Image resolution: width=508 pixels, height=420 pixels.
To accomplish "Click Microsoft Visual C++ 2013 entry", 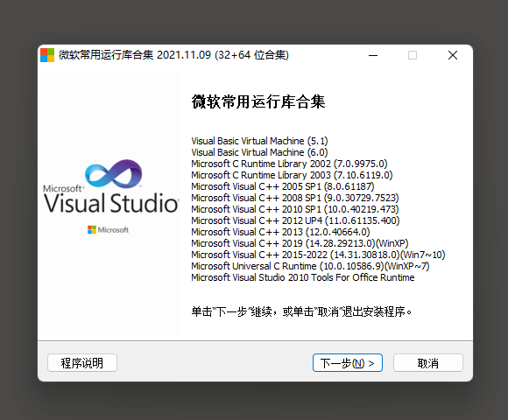I will [x=280, y=232].
